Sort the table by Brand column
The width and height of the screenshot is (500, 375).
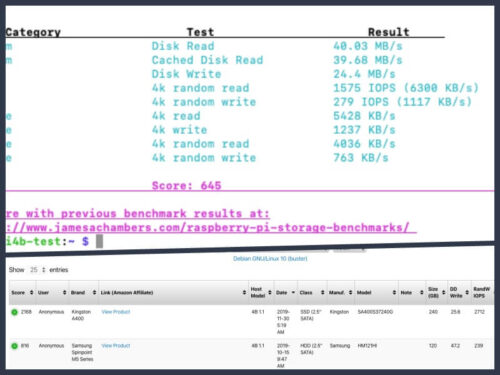(x=84, y=293)
